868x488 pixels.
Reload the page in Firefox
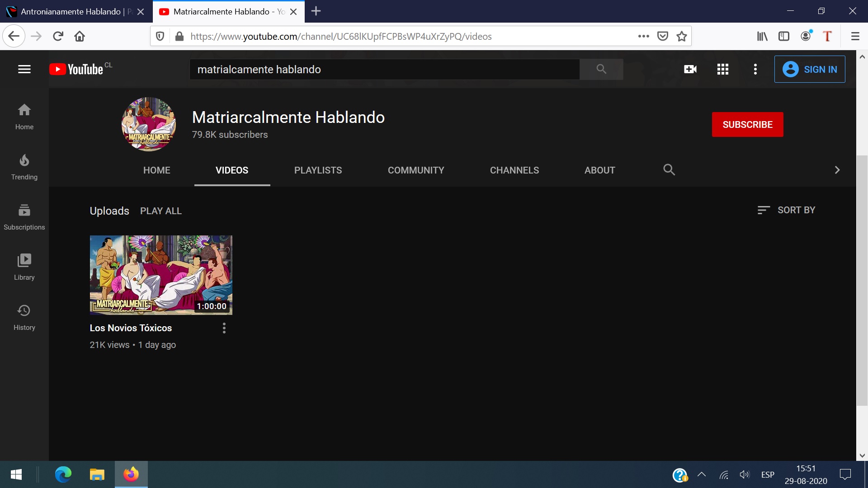pyautogui.click(x=58, y=36)
